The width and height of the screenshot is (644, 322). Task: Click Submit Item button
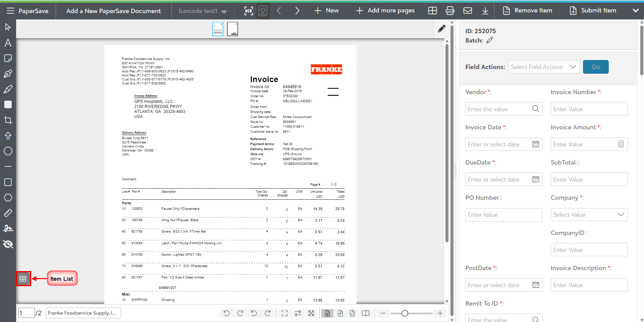point(593,11)
